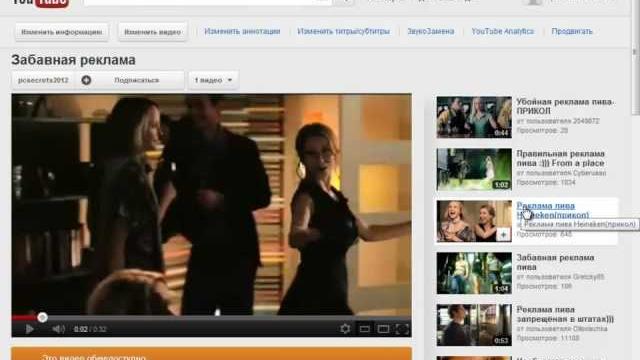
Task: Click 'Изменить информацию' button
Action: tap(62, 32)
